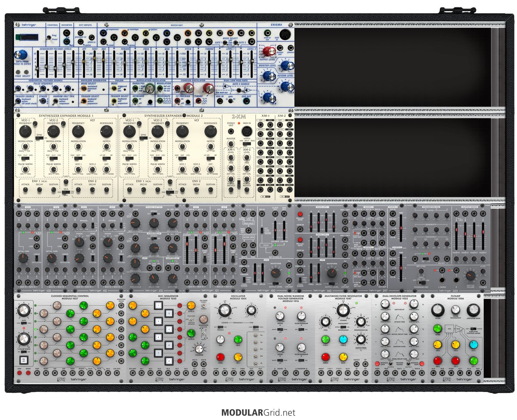Image resolution: width=517 pixels, height=420 pixels.
Task: Click the red Output Level knob on Enigma
Action: click(x=269, y=51)
